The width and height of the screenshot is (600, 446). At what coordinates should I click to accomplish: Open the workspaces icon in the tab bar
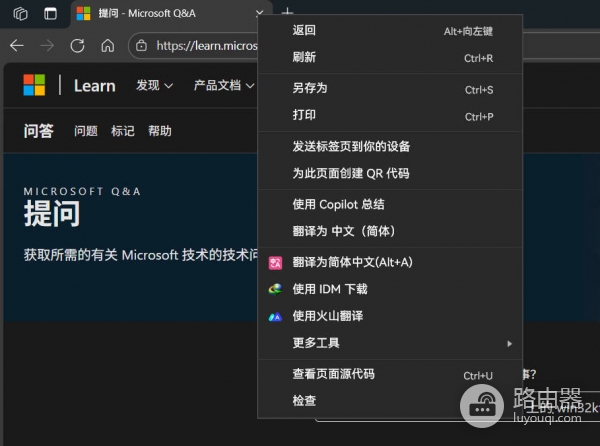(x=21, y=13)
